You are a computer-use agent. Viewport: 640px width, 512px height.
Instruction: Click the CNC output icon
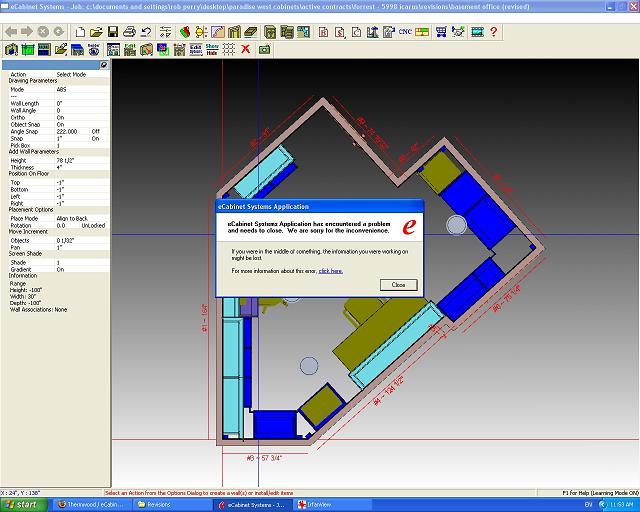tap(405, 32)
